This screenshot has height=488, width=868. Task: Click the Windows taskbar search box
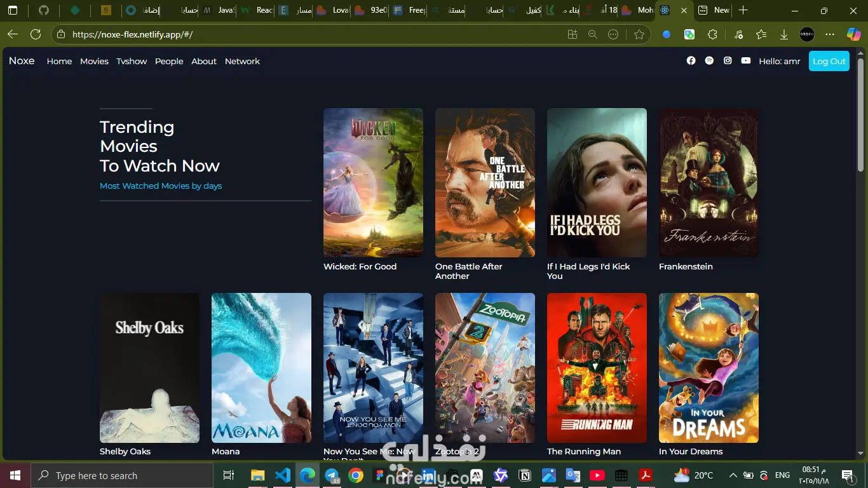(122, 475)
